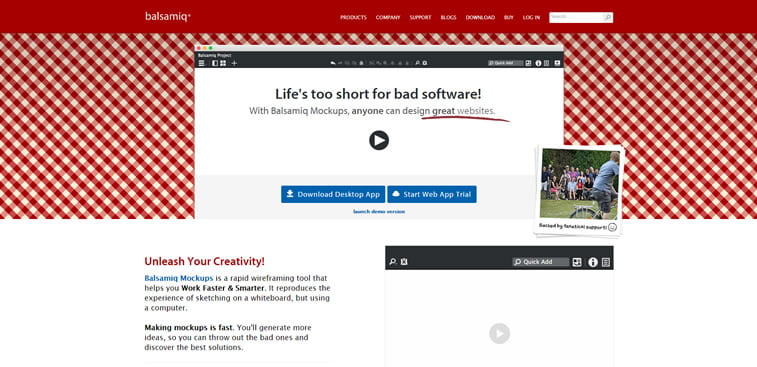Image resolution: width=757 pixels, height=367 pixels.
Task: Open info inspector icon in lower video panel
Action: pos(593,262)
